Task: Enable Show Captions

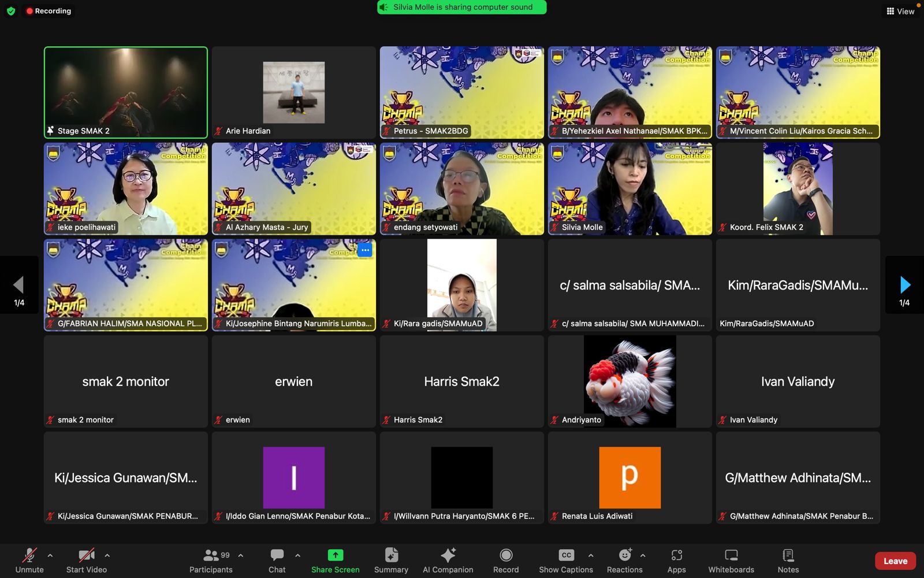Action: coord(566,561)
